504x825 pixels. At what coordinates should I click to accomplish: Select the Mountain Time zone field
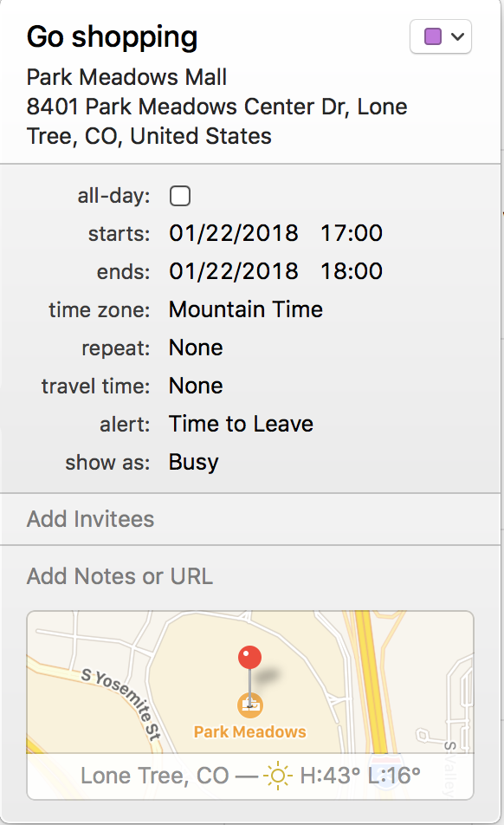pyautogui.click(x=245, y=309)
